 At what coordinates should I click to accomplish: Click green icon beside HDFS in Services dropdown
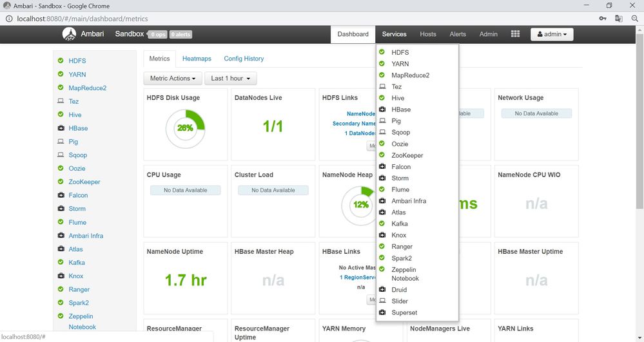382,52
